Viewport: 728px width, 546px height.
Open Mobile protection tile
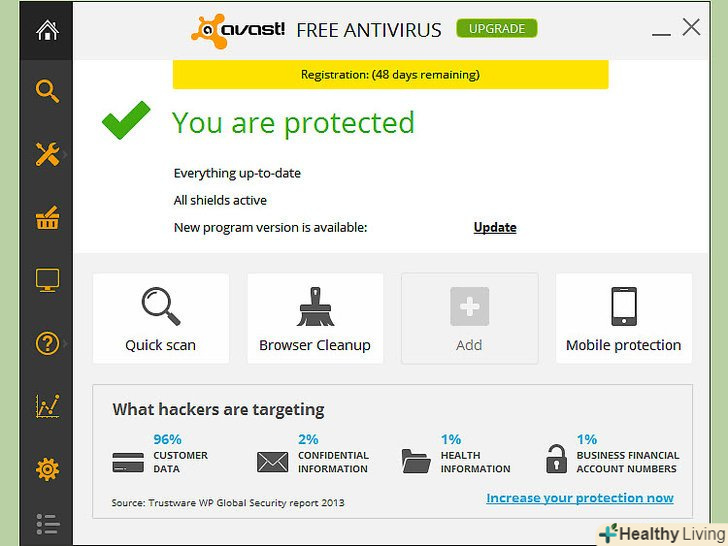pyautogui.click(x=623, y=318)
